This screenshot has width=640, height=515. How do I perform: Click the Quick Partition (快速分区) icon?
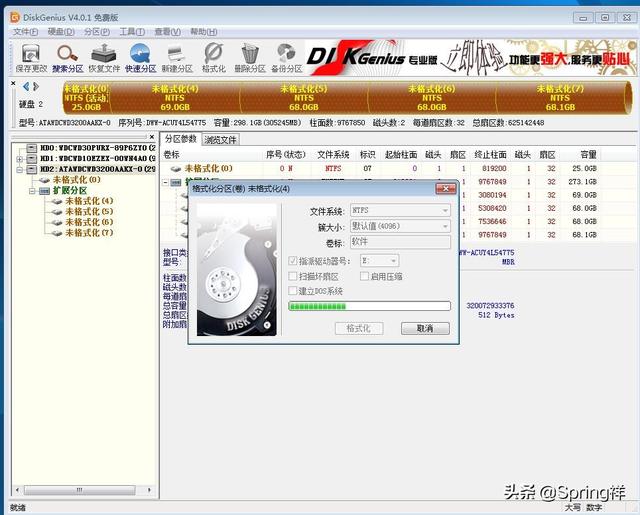(140, 58)
